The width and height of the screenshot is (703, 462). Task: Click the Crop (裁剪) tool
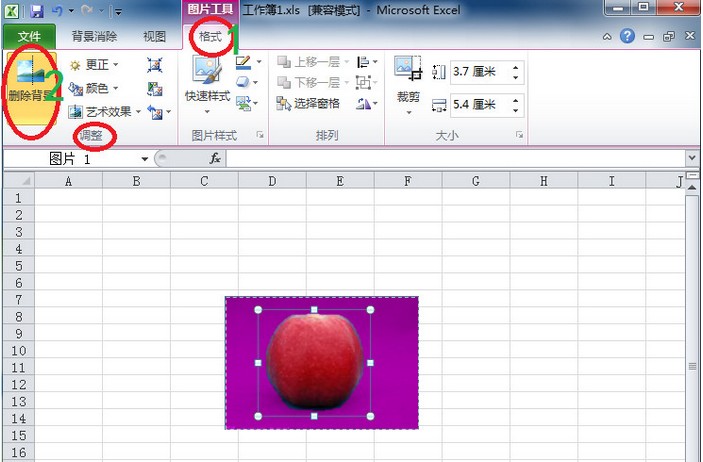click(408, 78)
